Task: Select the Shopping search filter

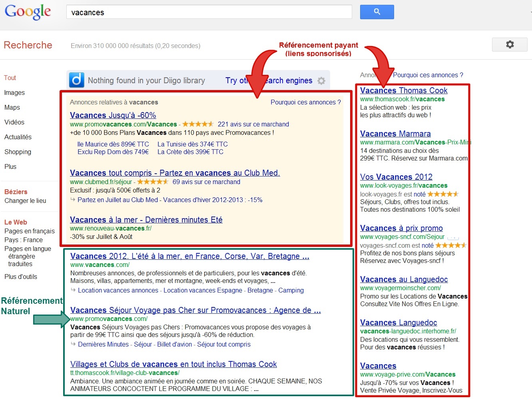Action: pos(18,152)
